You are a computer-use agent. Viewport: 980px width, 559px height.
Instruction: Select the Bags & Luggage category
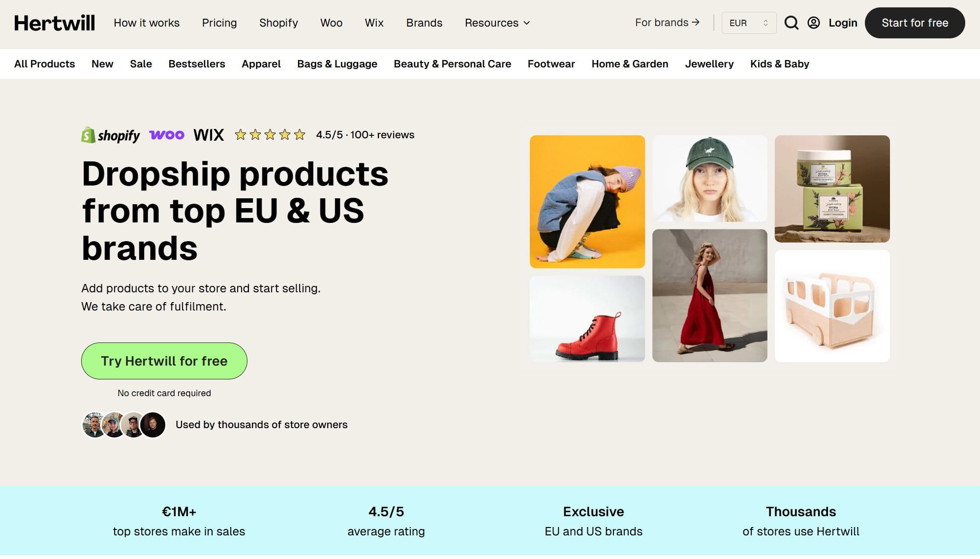pyautogui.click(x=337, y=64)
